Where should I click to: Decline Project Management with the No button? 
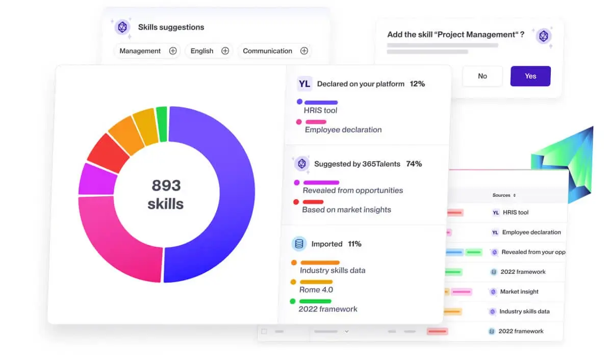click(482, 75)
